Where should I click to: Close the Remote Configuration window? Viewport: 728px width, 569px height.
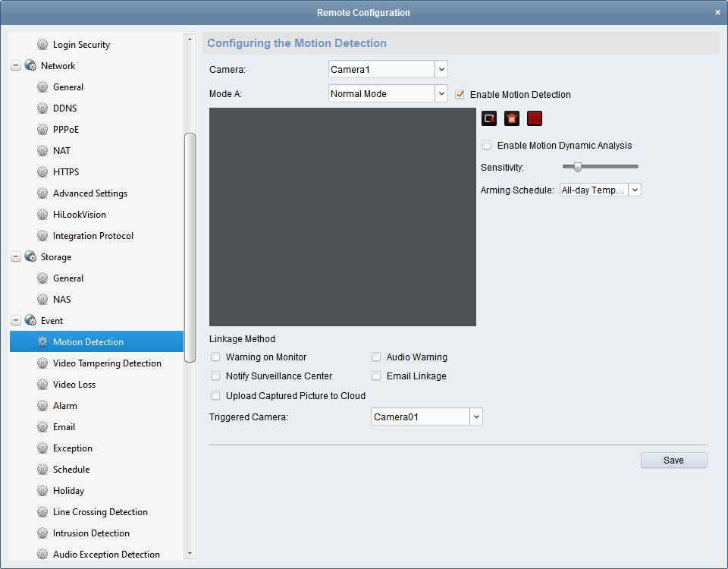coord(717,13)
